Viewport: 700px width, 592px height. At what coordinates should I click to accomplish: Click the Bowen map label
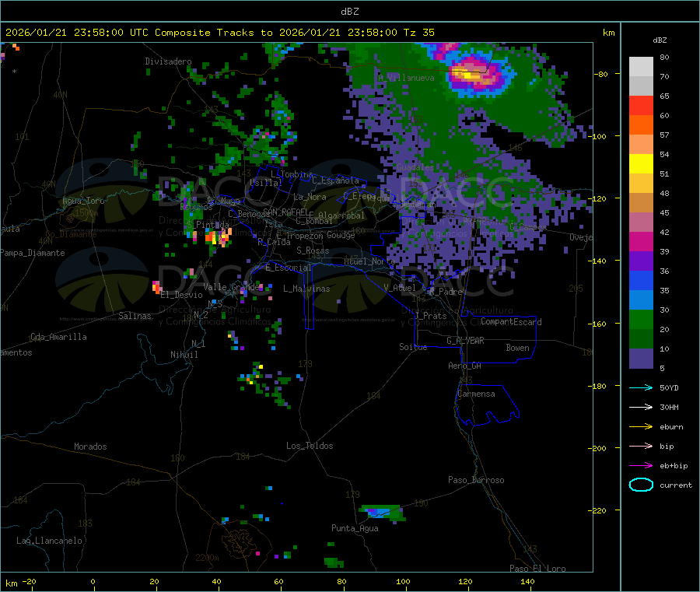pos(517,348)
